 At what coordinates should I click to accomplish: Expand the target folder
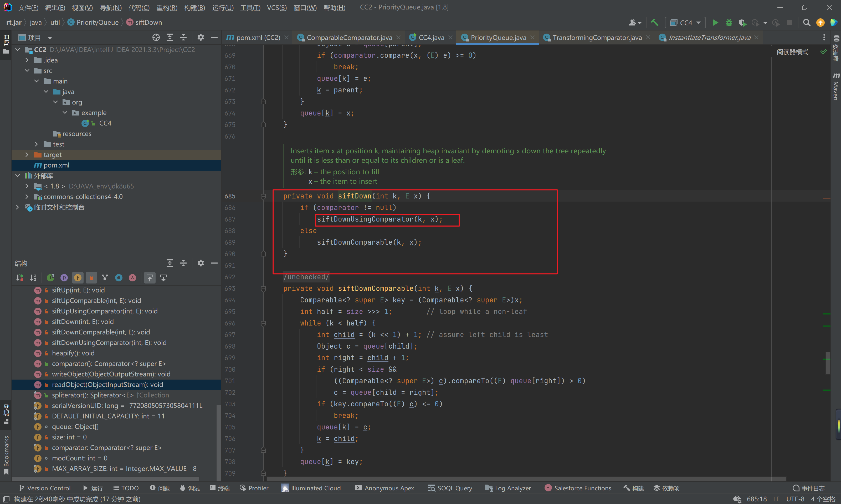click(27, 155)
